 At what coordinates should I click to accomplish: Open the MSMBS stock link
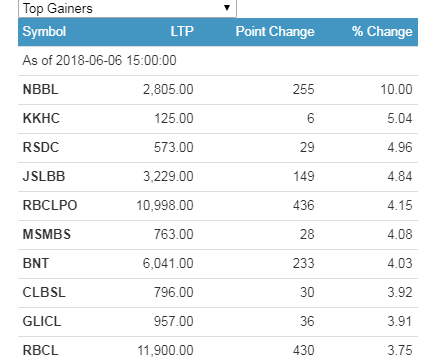point(47,234)
